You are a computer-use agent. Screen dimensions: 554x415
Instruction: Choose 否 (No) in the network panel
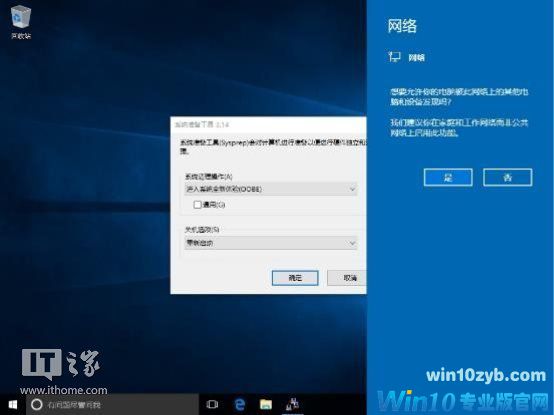tap(507, 177)
